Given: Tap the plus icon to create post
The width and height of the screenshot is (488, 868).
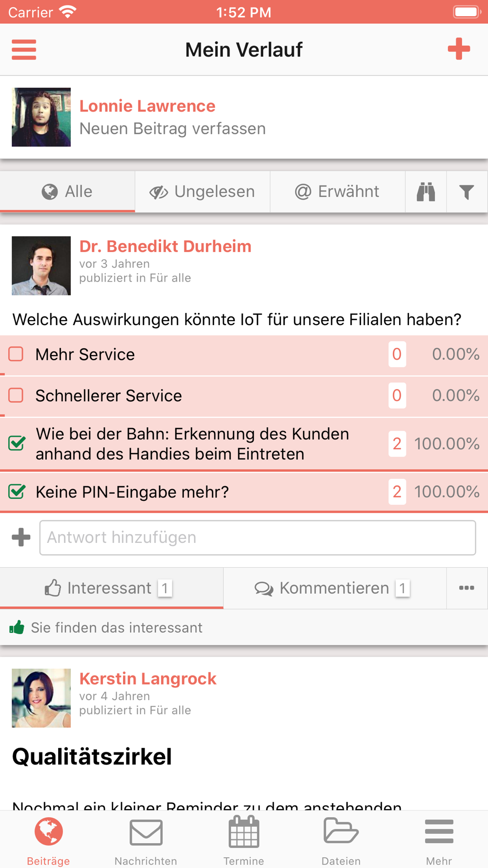Looking at the screenshot, I should 459,49.
